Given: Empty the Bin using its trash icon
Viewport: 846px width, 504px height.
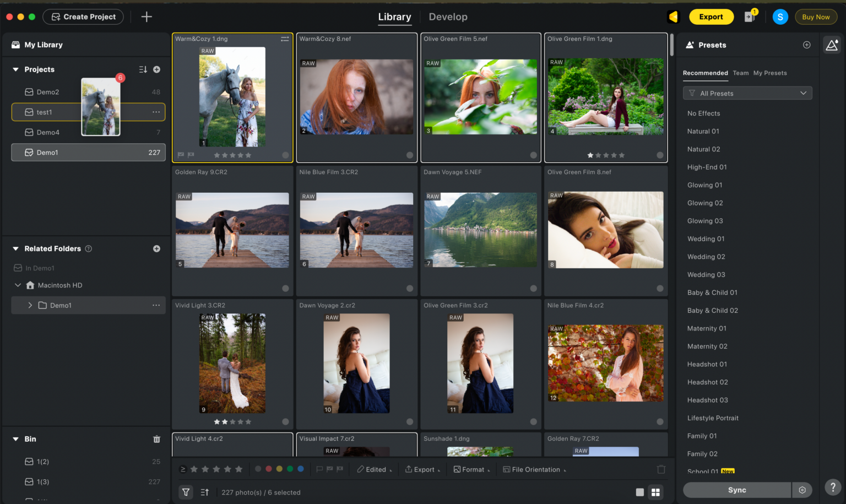Looking at the screenshot, I should point(156,439).
